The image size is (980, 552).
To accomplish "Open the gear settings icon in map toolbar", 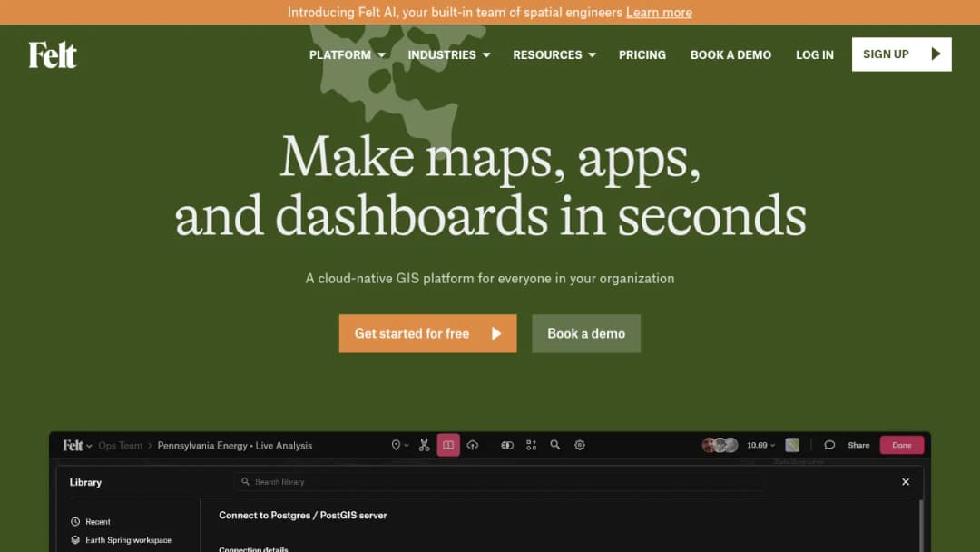I will tap(580, 445).
